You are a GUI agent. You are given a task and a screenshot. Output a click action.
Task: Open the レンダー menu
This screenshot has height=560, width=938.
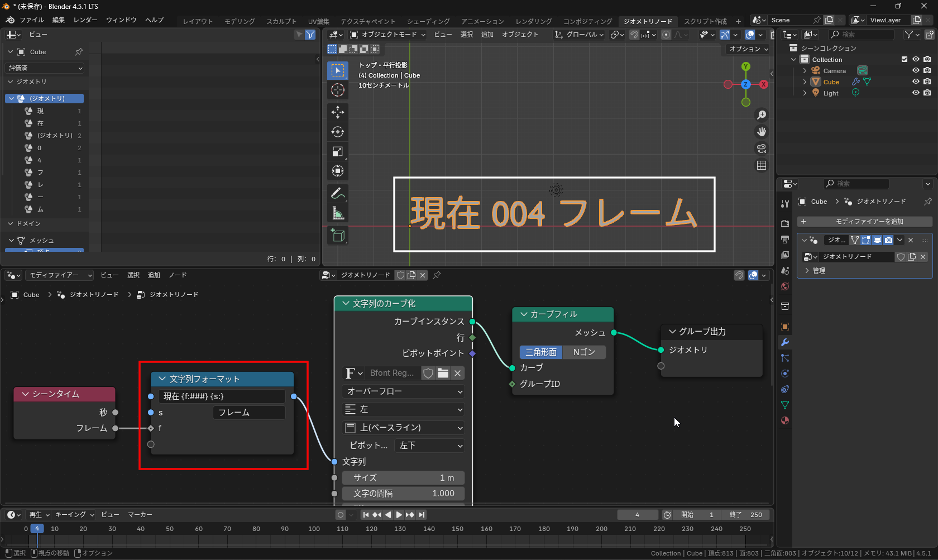coord(85,20)
